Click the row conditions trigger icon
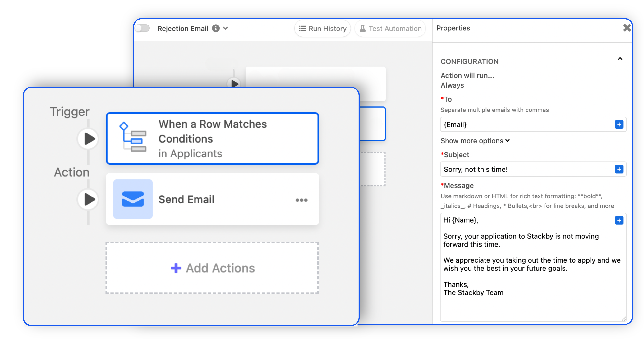Screen dimensions: 644x362 coord(133,137)
